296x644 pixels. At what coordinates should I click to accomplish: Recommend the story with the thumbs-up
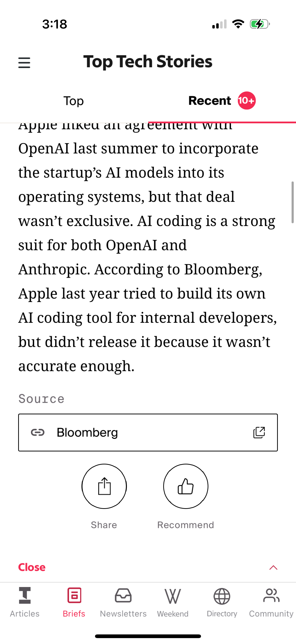tap(185, 486)
